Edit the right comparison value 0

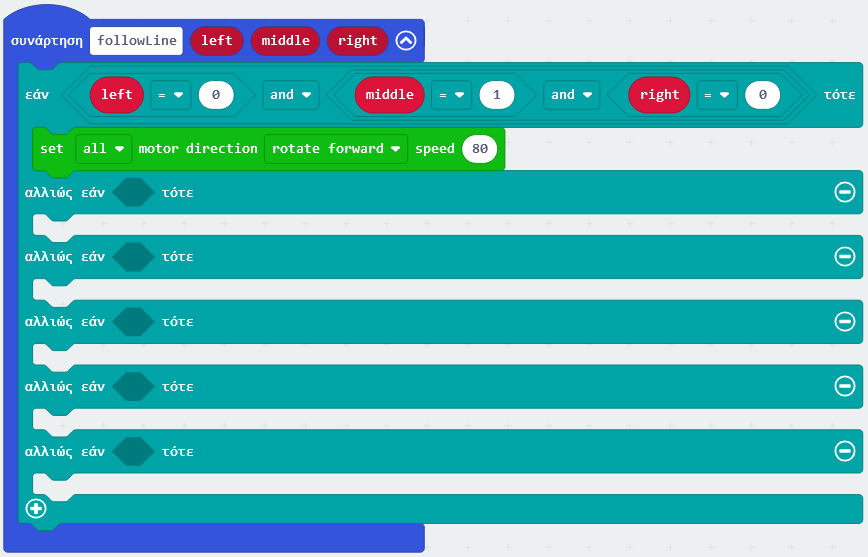click(x=762, y=95)
